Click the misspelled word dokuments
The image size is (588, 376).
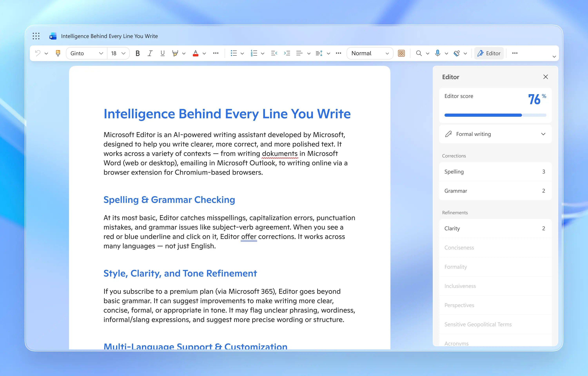point(280,154)
